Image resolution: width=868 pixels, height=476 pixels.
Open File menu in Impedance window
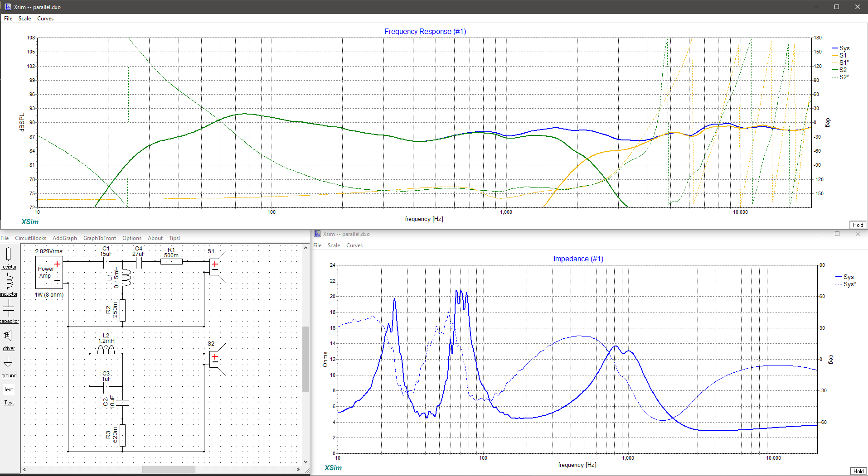pyautogui.click(x=317, y=245)
